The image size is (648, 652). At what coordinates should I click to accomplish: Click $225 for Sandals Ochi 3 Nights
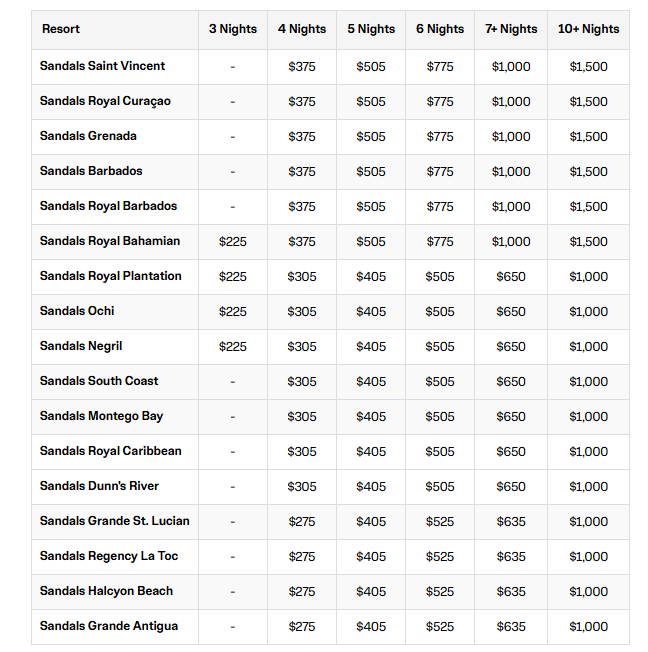click(233, 311)
